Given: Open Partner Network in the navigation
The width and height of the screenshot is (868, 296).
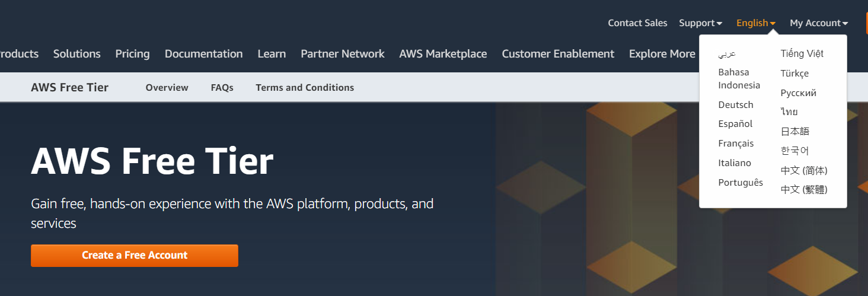Looking at the screenshot, I should (343, 54).
